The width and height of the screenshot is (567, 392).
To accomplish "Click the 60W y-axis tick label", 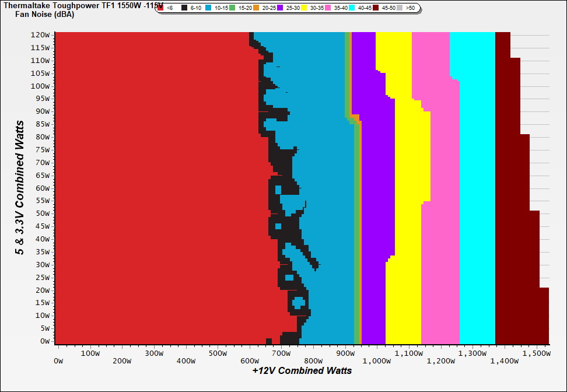I will pos(43,188).
